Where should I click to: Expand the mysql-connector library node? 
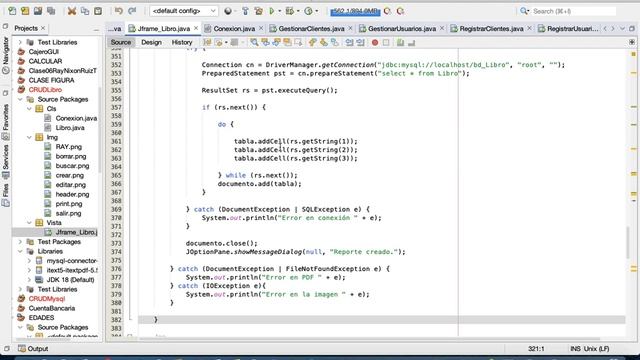click(29, 260)
